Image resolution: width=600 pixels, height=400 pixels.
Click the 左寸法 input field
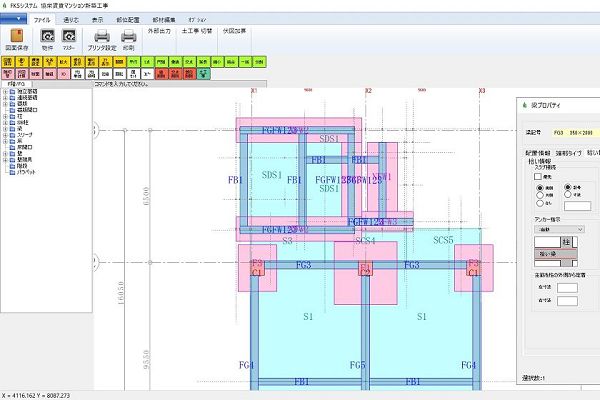pyautogui.click(x=567, y=288)
